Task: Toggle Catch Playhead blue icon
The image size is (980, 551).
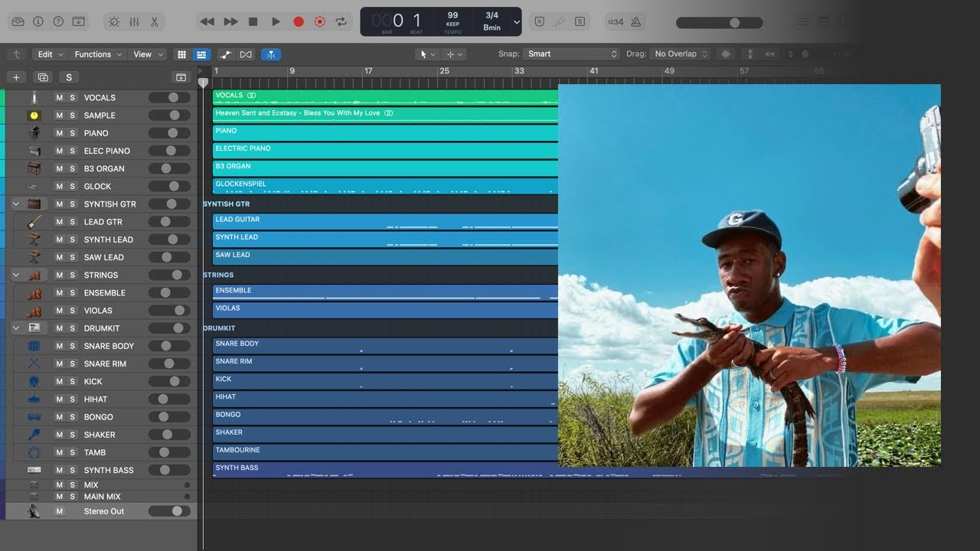Action: [270, 54]
